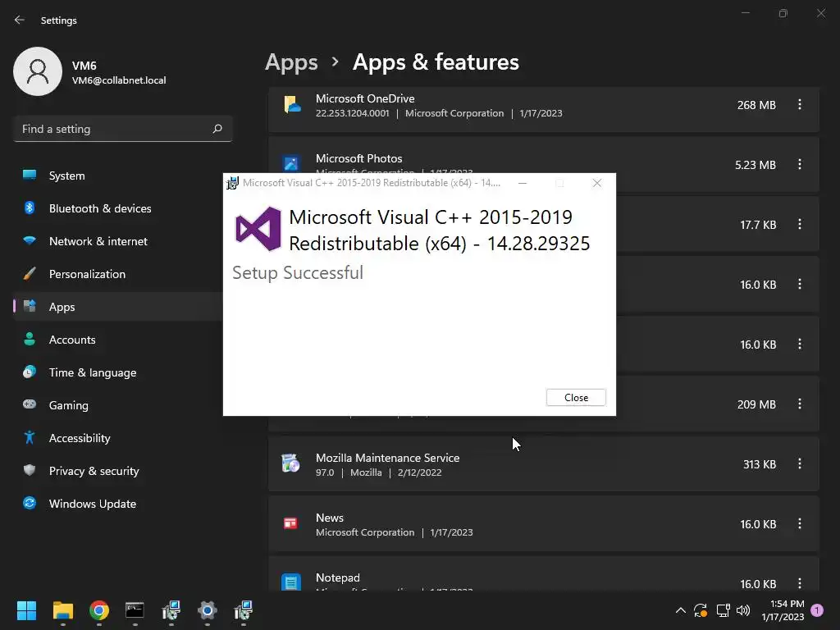Click the Apps breadcrumb link
This screenshot has width=840, height=630.
tap(291, 62)
